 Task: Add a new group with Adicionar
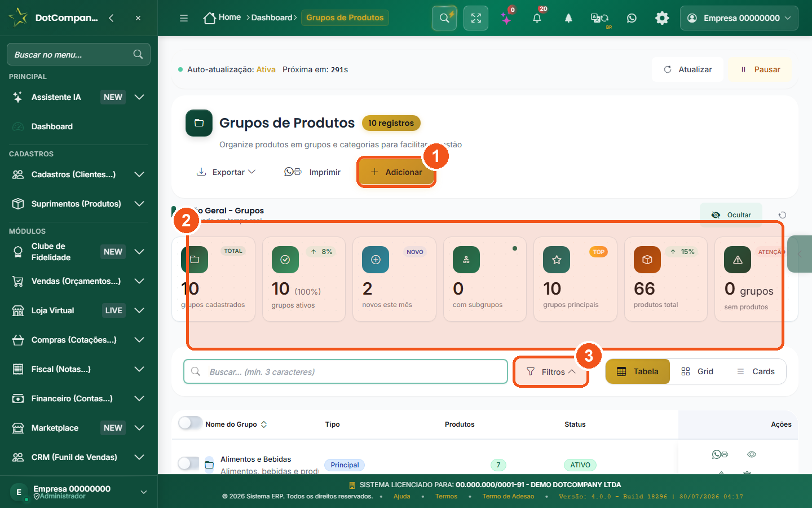coord(396,172)
